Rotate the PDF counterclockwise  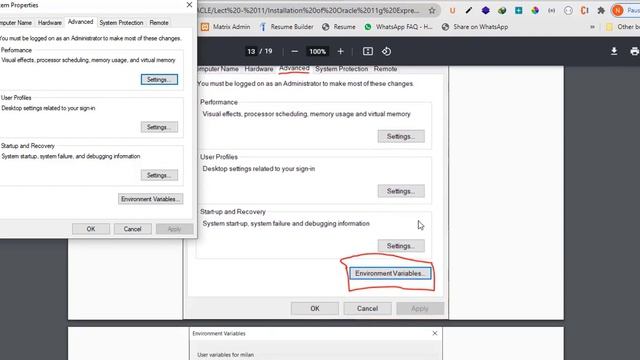(387, 51)
